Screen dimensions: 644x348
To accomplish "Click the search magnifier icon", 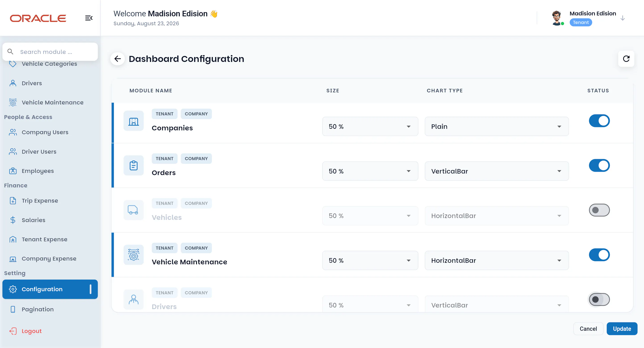I will pyautogui.click(x=10, y=51).
